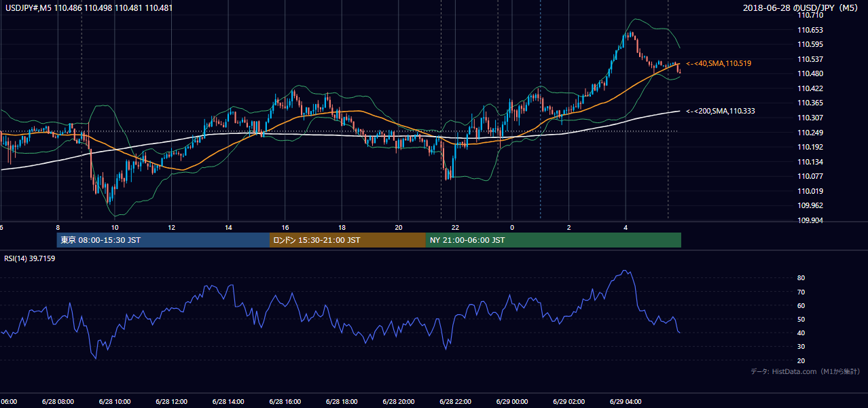Screen dimensions: 868x408
Task: Click price axis label 110.422
Action: tap(811, 88)
